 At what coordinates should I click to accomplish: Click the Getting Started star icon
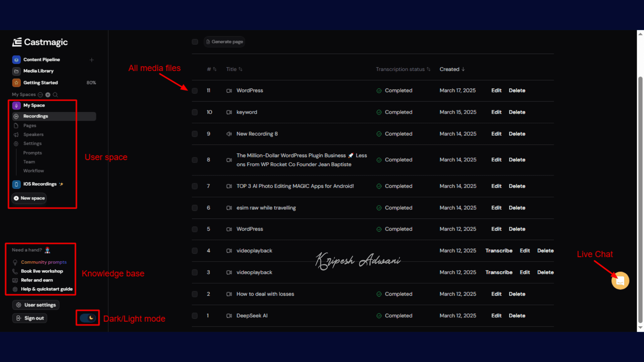(x=16, y=82)
